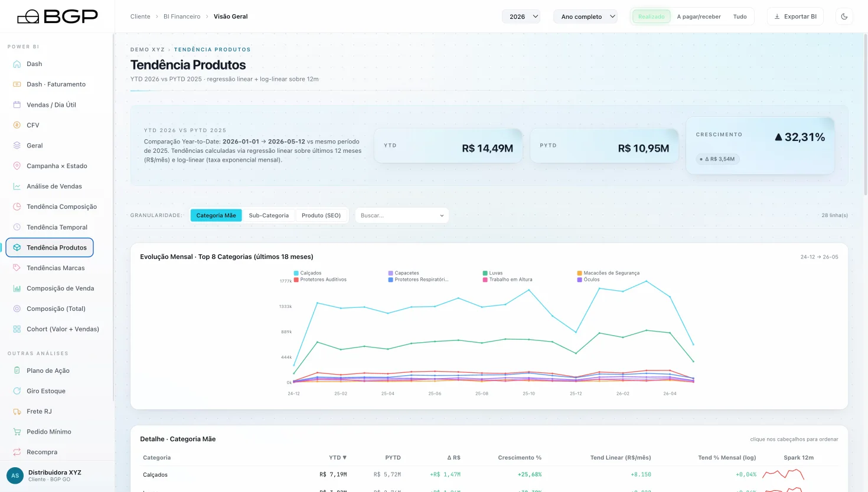Sort by Crescimento % header
This screenshot has width=868, height=492.
click(x=520, y=458)
